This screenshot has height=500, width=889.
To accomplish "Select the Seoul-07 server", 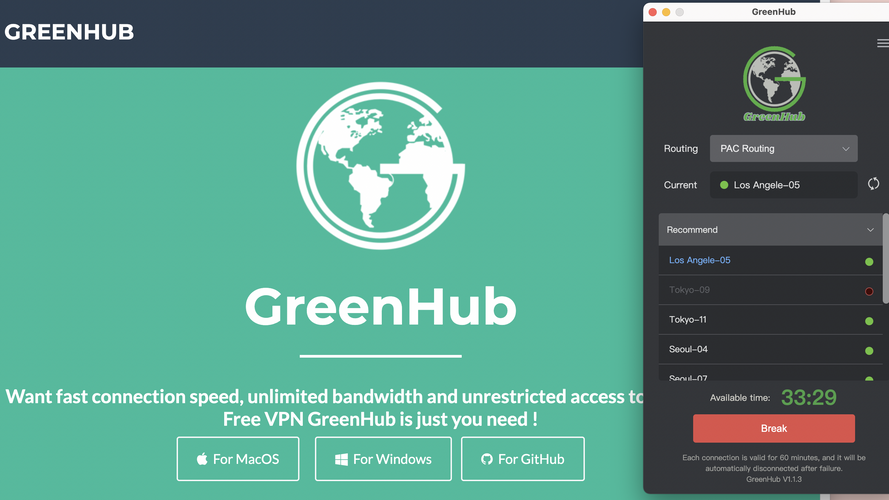I will (x=770, y=374).
